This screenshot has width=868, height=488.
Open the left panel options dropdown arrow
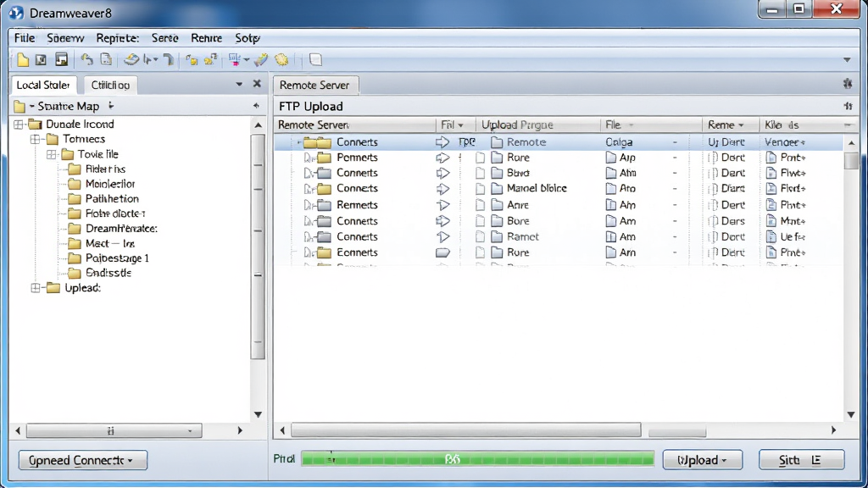239,84
